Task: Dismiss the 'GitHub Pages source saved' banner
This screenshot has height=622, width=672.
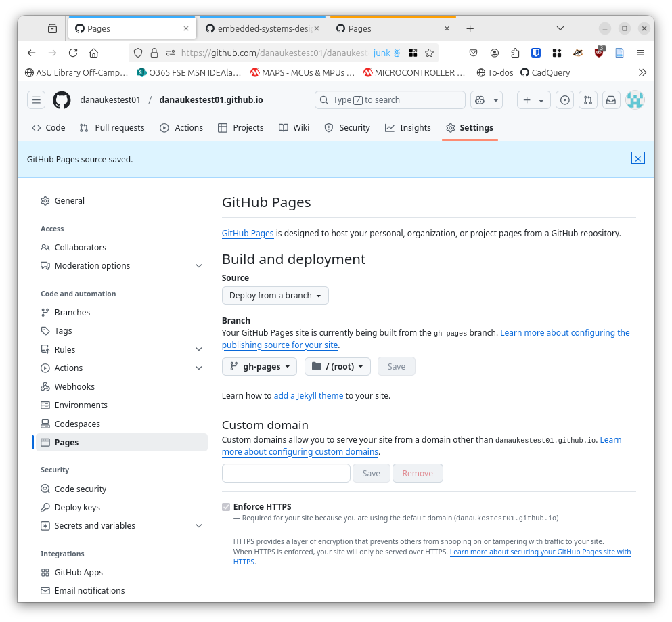Action: pos(638,158)
